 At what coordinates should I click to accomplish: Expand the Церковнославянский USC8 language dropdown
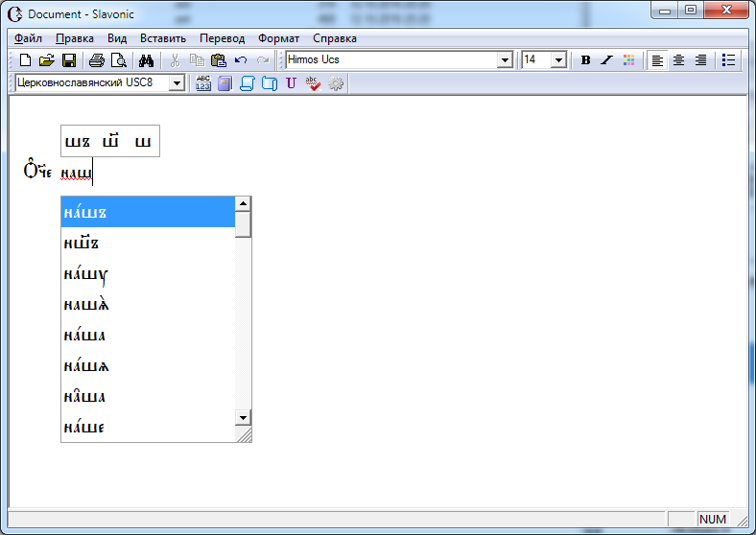coord(176,83)
